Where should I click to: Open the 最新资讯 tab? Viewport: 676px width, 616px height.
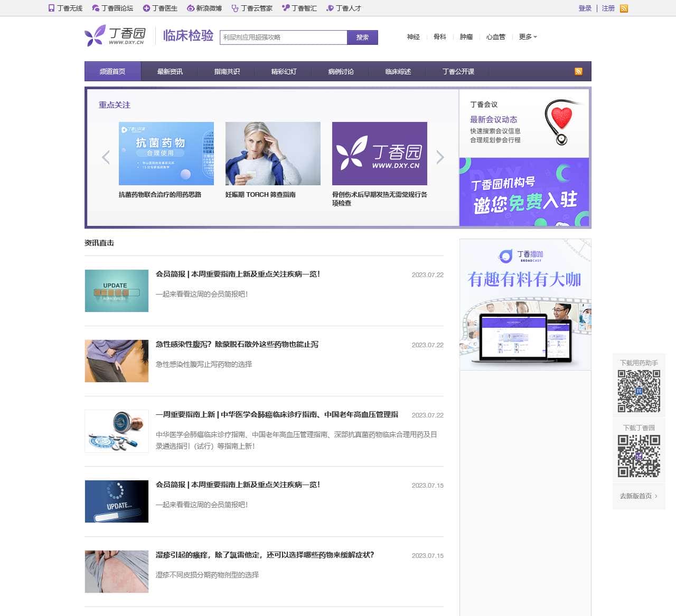(x=170, y=71)
